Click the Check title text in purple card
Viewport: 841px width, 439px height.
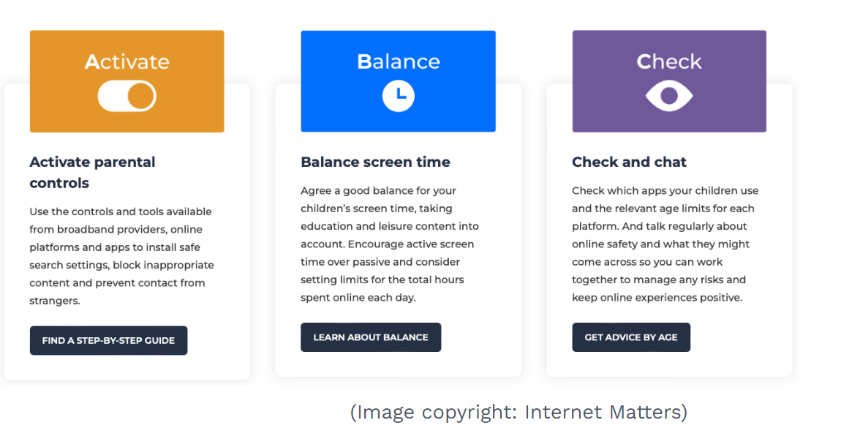point(669,62)
